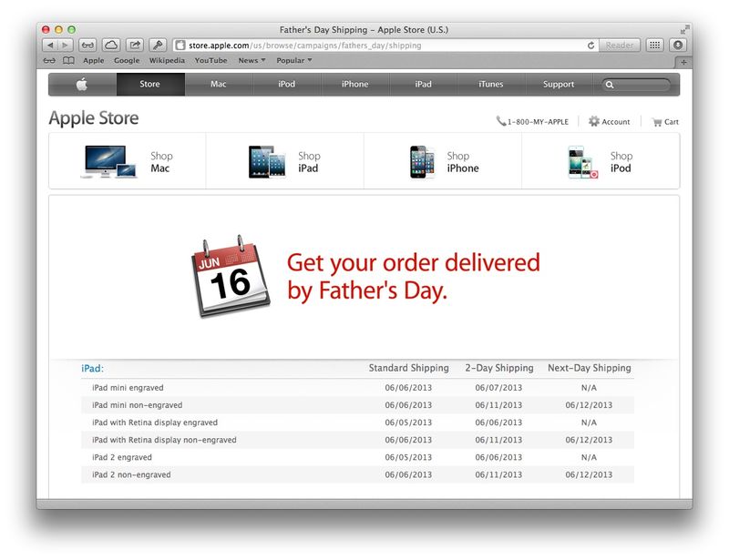Screen dimensions: 729x560
Task: Click 06/07/2013 in iPad mini engraved row
Action: pyautogui.click(x=498, y=388)
